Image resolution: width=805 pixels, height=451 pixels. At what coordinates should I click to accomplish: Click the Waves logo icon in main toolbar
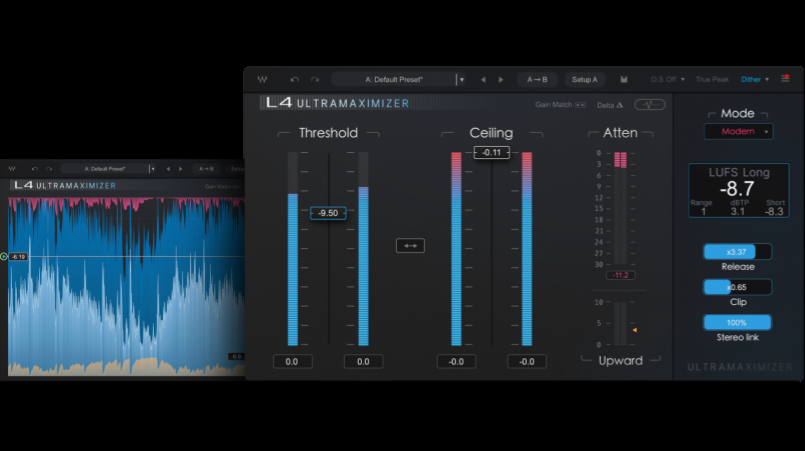point(262,79)
